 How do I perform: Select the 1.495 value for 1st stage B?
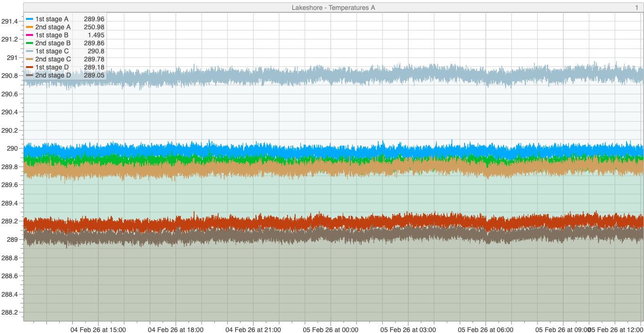(x=96, y=35)
